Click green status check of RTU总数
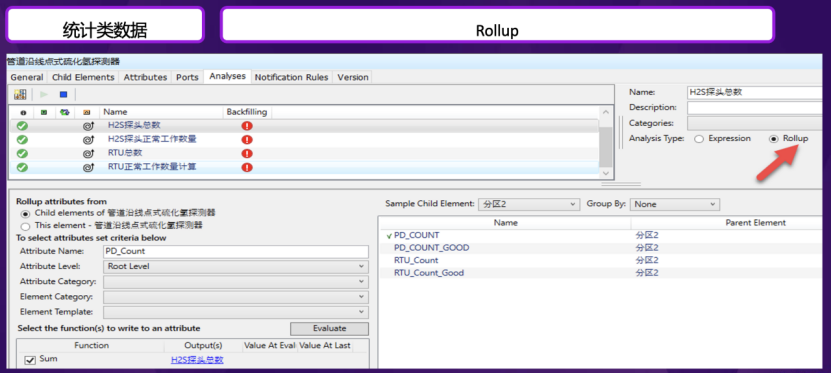Image resolution: width=831 pixels, height=373 pixels. 22,154
